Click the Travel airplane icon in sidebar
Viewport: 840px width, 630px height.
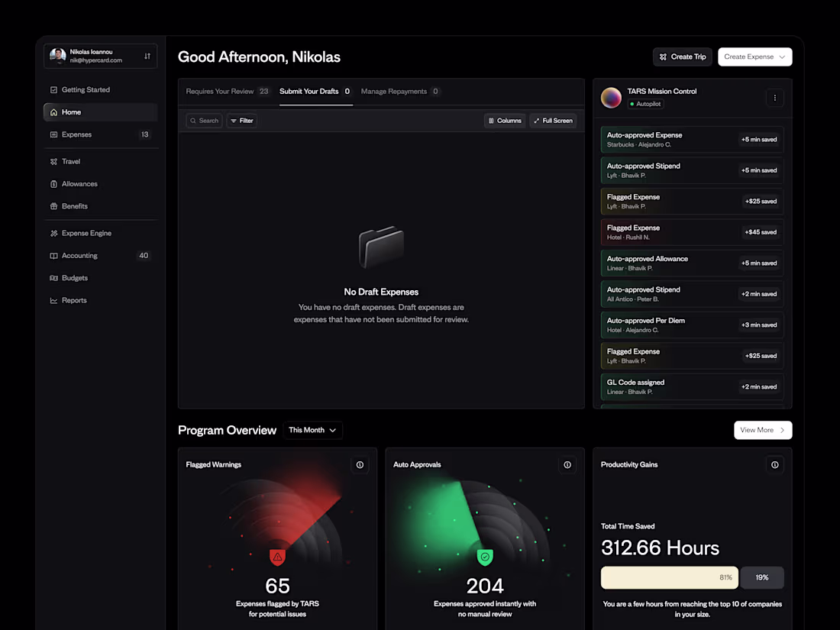click(53, 162)
